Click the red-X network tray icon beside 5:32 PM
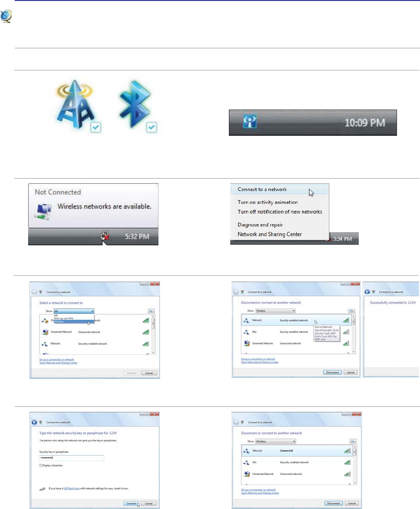The width and height of the screenshot is (420, 509). tap(105, 237)
